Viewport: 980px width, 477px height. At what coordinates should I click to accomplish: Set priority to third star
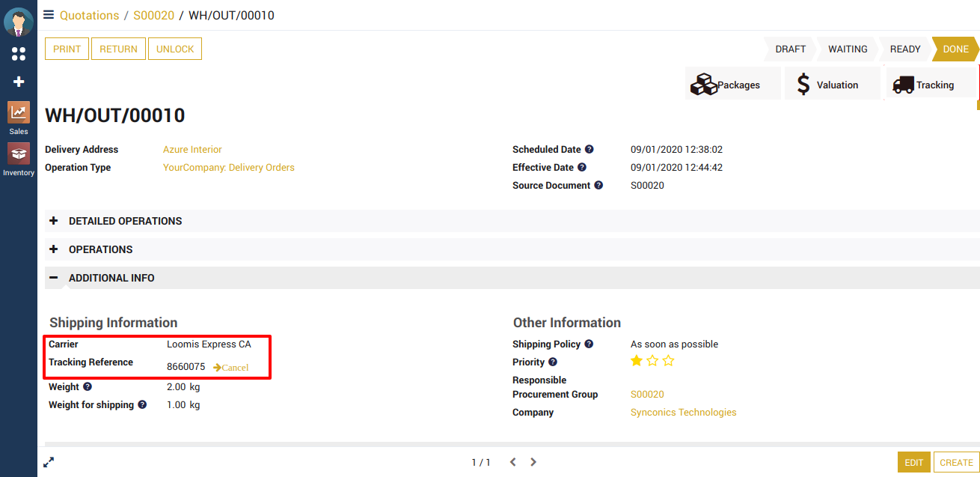coord(669,361)
